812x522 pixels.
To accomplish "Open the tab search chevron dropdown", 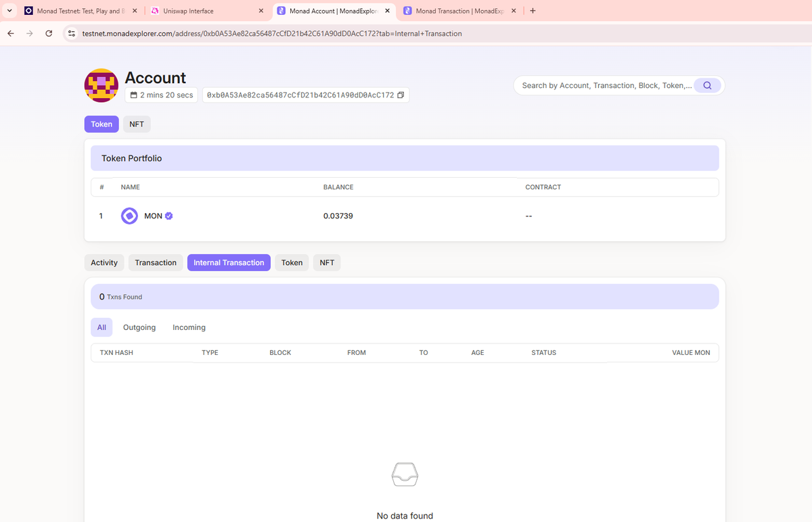I will [9, 11].
